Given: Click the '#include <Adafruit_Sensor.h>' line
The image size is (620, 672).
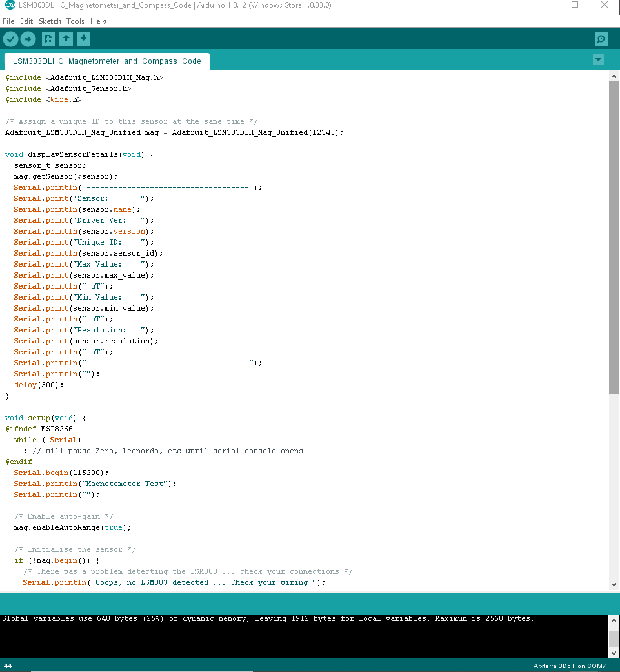Looking at the screenshot, I should (68, 88).
